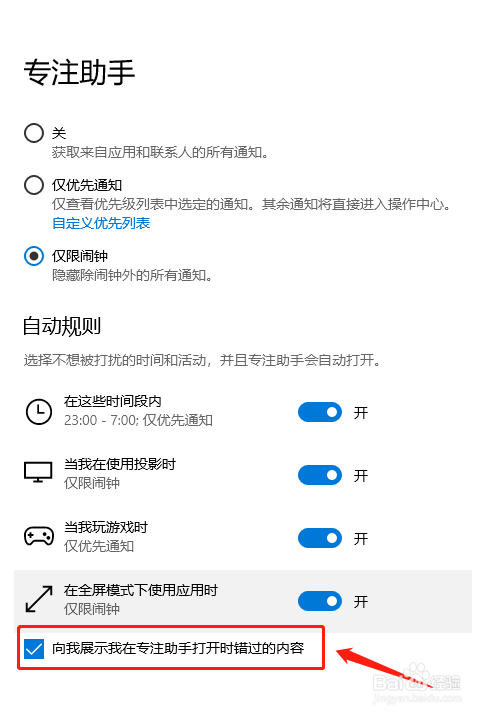
Task: Click the monitor icon for projection rule
Action: click(x=38, y=472)
